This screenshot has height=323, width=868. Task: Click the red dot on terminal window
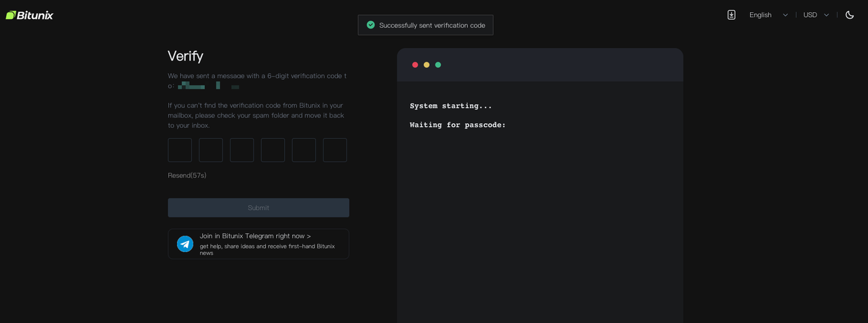pyautogui.click(x=415, y=65)
